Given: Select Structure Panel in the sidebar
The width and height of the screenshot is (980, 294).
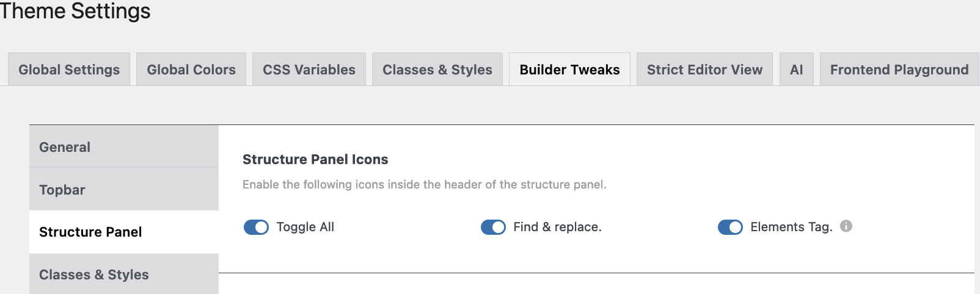Looking at the screenshot, I should coord(124,232).
